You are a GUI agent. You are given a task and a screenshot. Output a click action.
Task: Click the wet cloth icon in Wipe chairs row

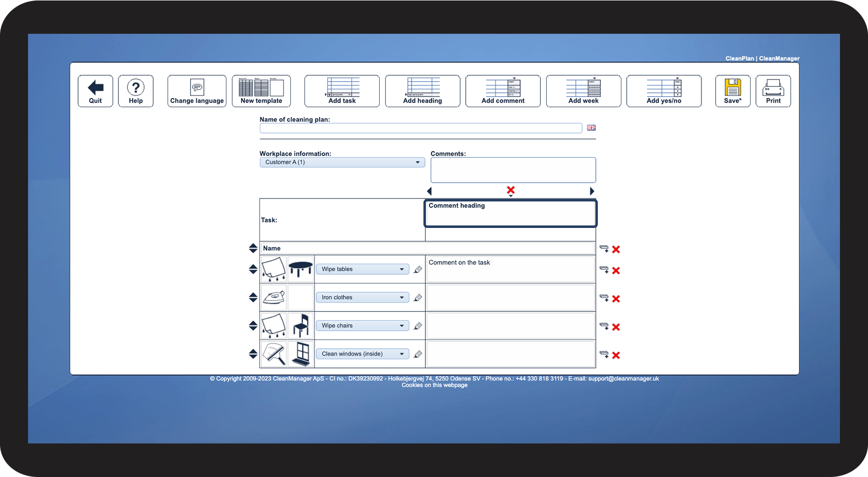(274, 326)
